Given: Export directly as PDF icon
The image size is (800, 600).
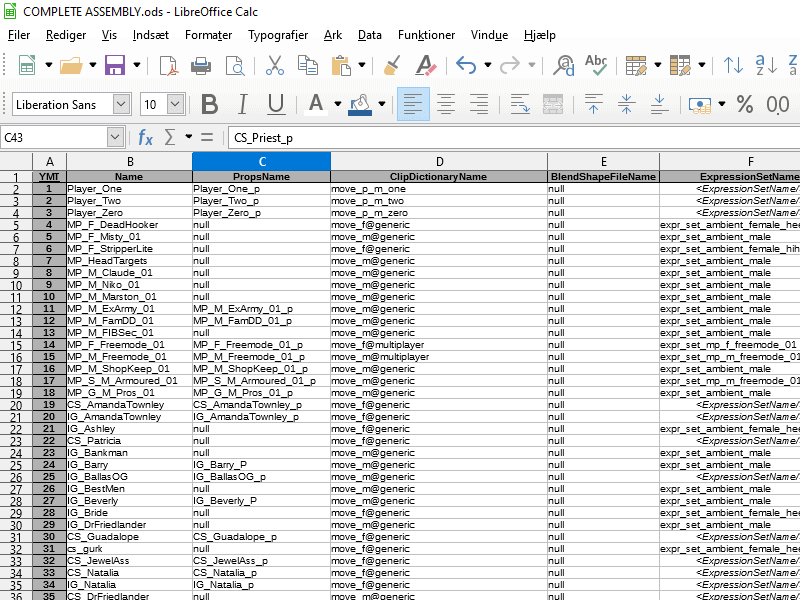Looking at the screenshot, I should 168,65.
